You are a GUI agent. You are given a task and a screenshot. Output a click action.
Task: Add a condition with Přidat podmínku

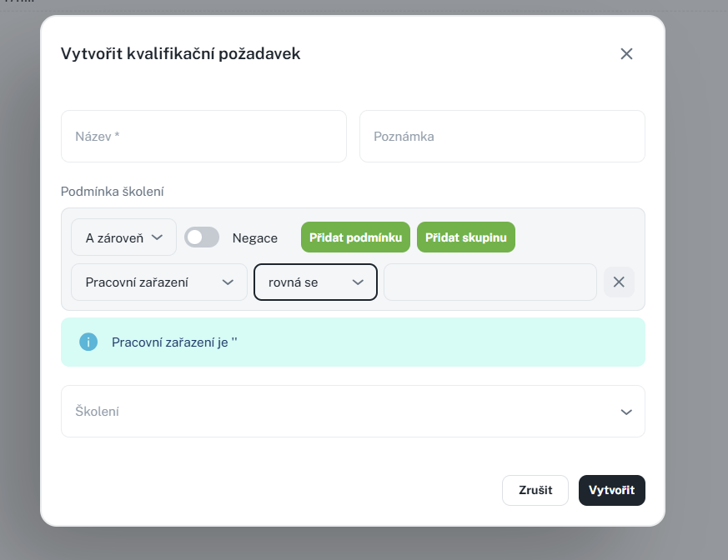pyautogui.click(x=355, y=237)
